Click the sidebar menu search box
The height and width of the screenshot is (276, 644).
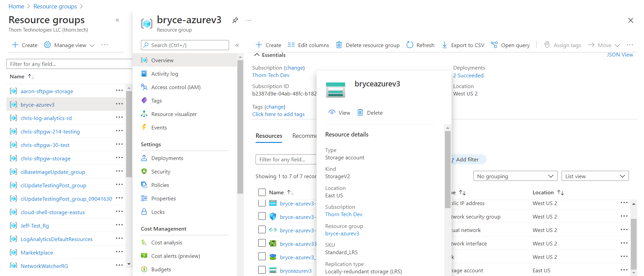(x=185, y=45)
